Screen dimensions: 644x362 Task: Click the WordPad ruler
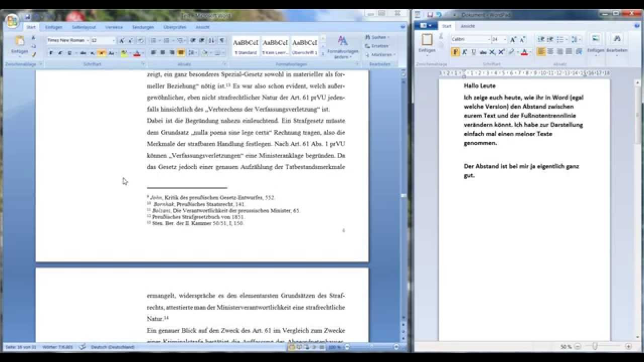524,73
